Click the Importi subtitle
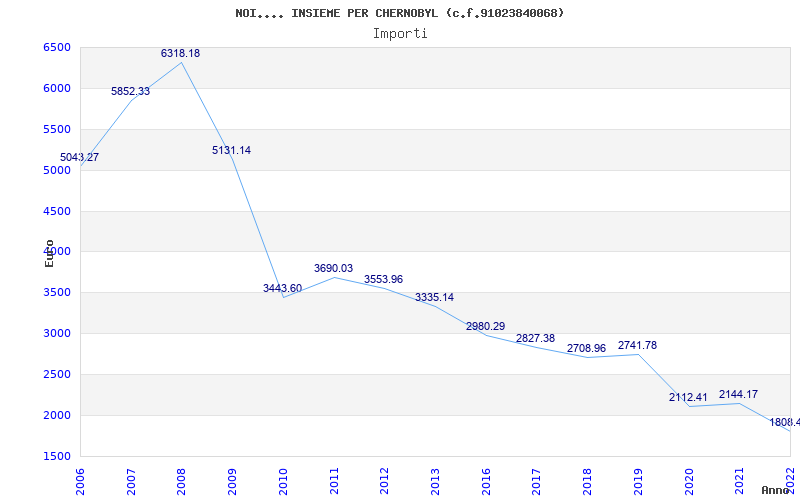 tap(400, 34)
